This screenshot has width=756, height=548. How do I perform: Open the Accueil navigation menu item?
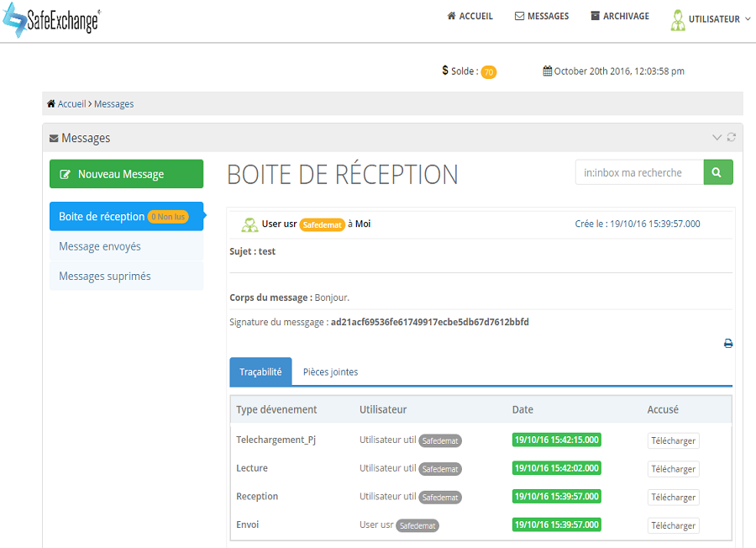pos(470,16)
